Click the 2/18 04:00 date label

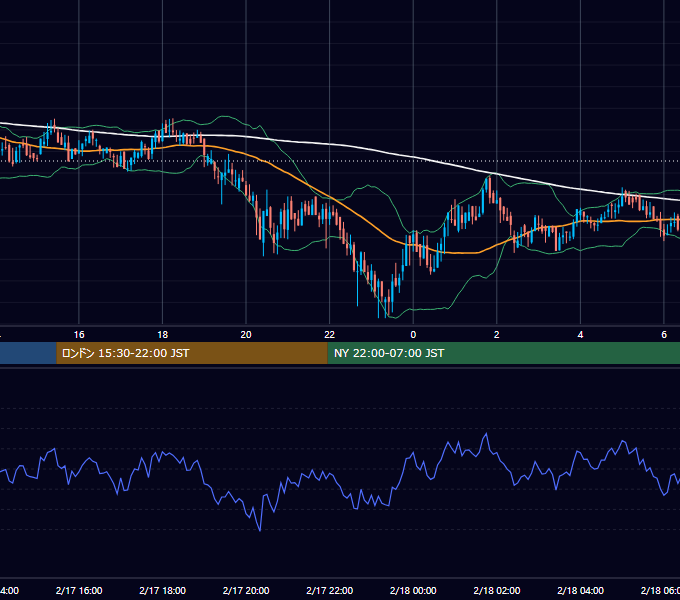(x=580, y=590)
